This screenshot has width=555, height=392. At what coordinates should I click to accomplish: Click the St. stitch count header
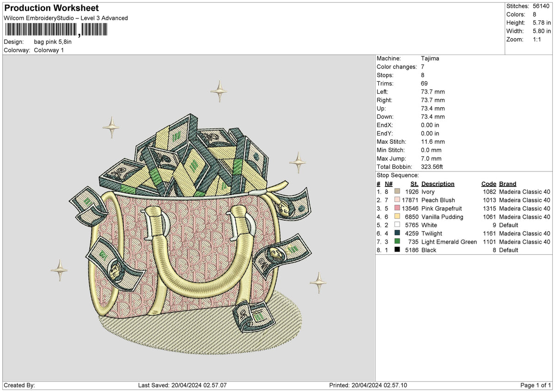coord(414,184)
